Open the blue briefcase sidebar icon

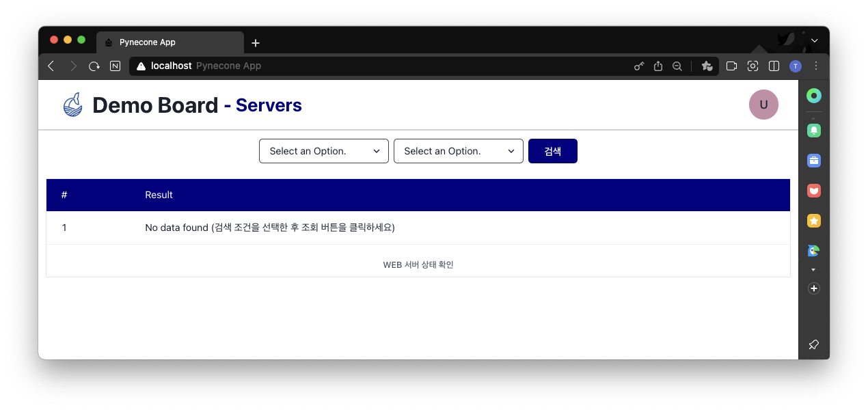click(x=813, y=161)
